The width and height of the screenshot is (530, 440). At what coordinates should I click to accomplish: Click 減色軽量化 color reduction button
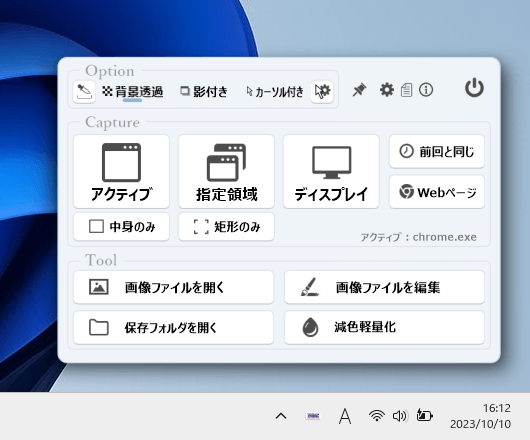pyautogui.click(x=384, y=327)
